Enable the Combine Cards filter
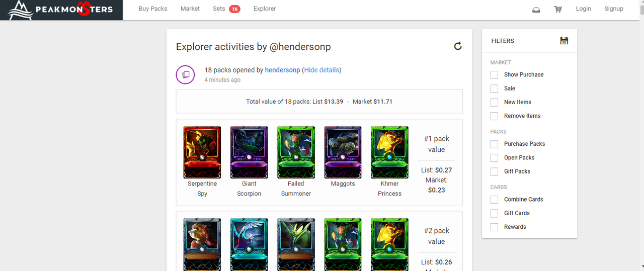Image resolution: width=644 pixels, height=271 pixels. pos(494,200)
